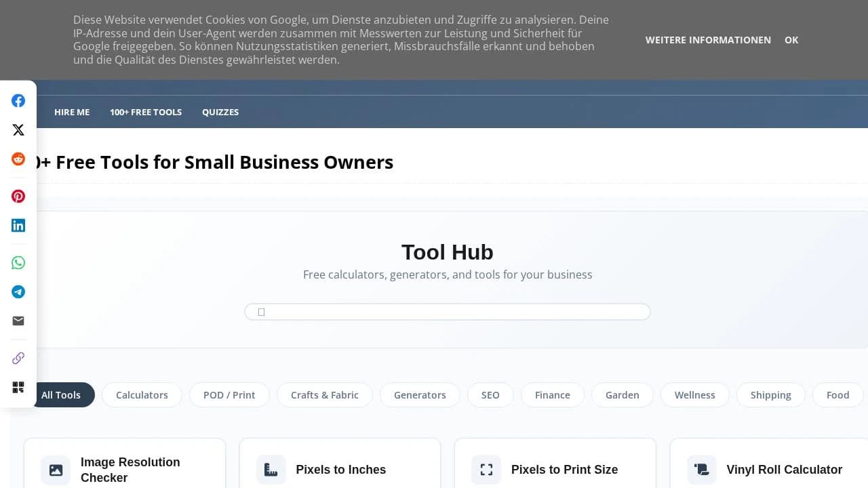Screen dimensions: 868x488
Task: Copy the page link
Action: point(18,358)
